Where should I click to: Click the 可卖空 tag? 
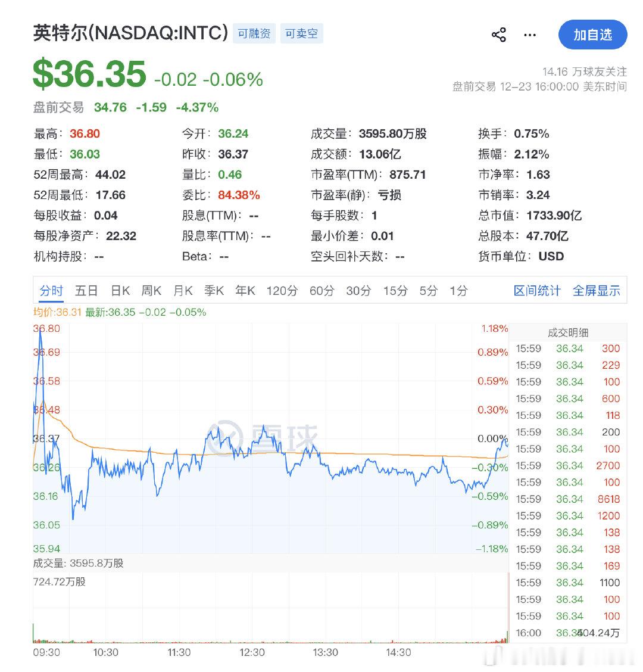pos(302,33)
